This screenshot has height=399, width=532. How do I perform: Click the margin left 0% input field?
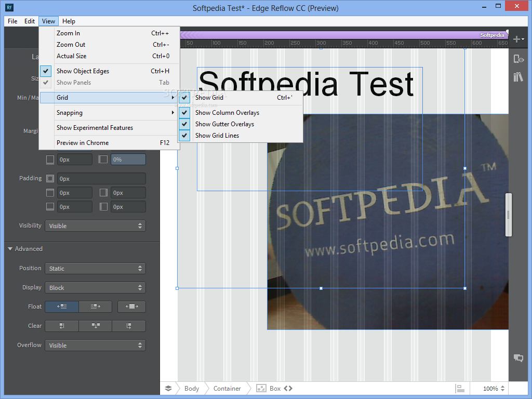(x=128, y=159)
